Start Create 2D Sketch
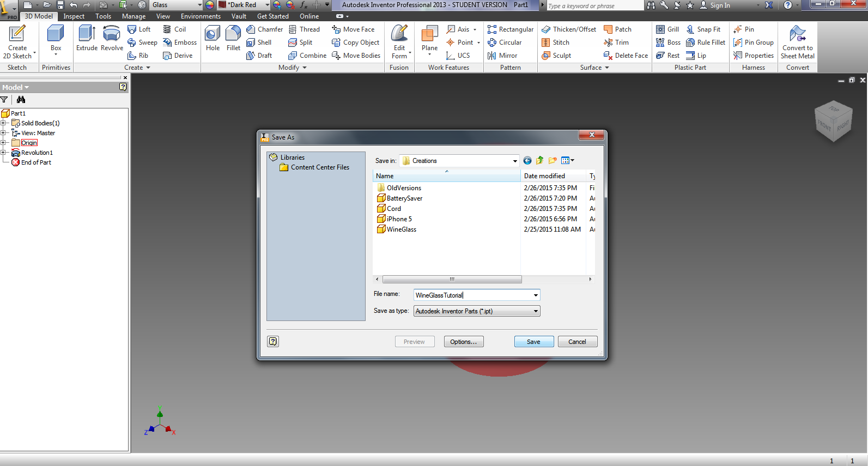This screenshot has height=466, width=868. (17, 41)
